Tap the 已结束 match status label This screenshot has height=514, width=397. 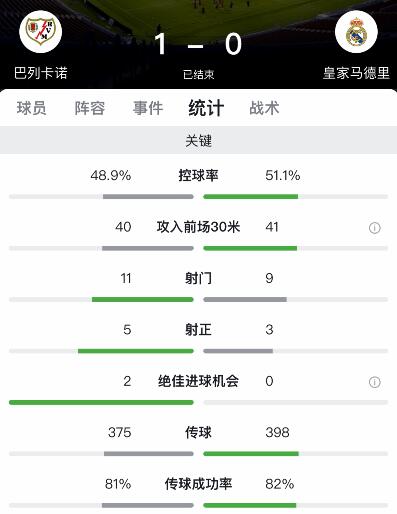[x=198, y=74]
